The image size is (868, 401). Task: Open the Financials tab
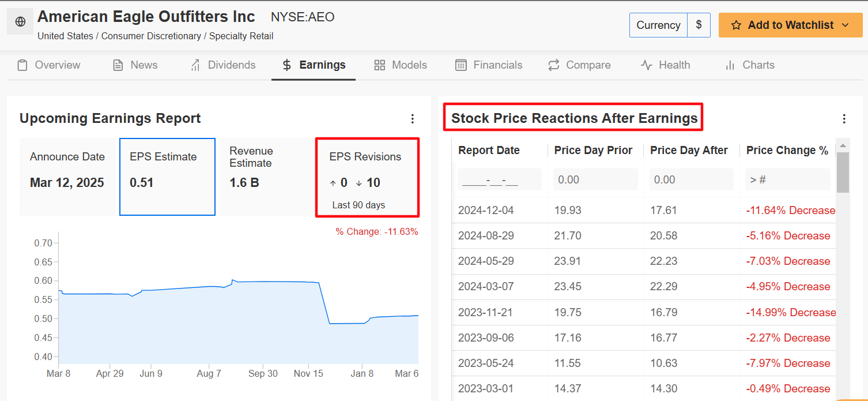[x=489, y=65]
